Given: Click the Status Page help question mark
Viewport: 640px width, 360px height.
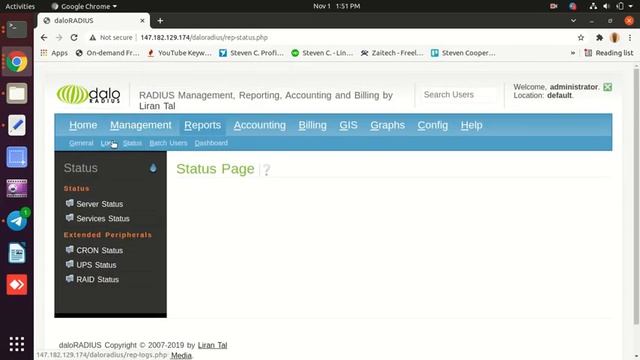Looking at the screenshot, I should pyautogui.click(x=266, y=169).
